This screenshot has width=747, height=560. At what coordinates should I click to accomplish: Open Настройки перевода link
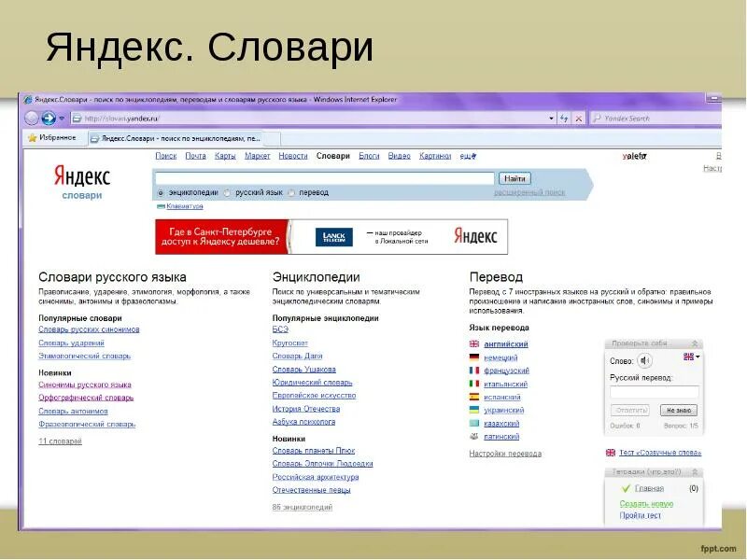pos(505,454)
